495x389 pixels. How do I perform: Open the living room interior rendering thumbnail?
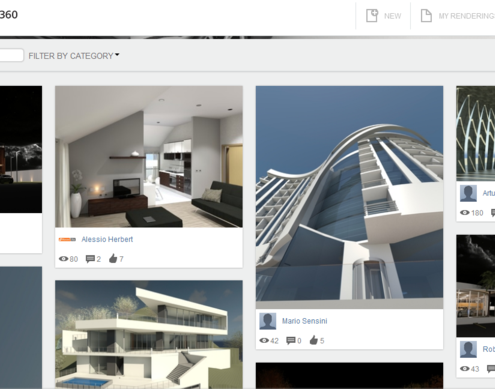click(x=149, y=157)
